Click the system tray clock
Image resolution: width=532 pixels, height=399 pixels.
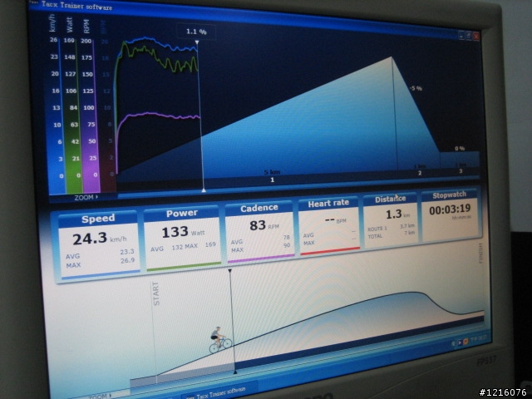tap(479, 338)
